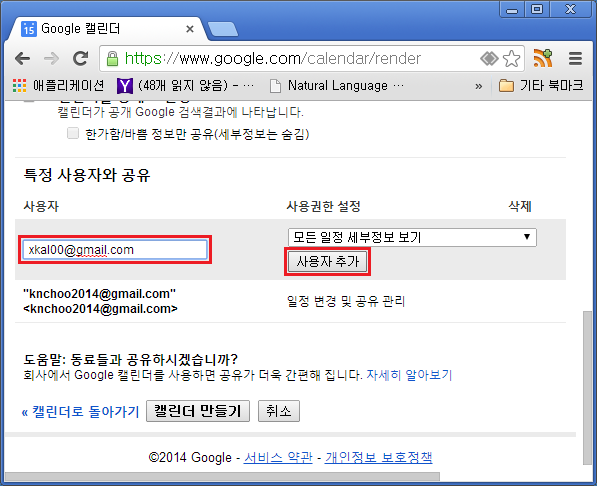Close the Google 캘린더 tab

190,29
